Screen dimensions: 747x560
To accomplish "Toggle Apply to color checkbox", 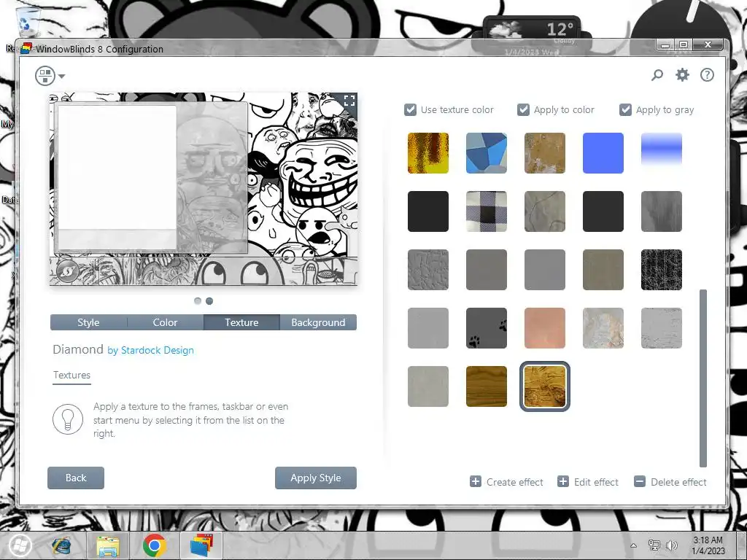I will [x=523, y=109].
